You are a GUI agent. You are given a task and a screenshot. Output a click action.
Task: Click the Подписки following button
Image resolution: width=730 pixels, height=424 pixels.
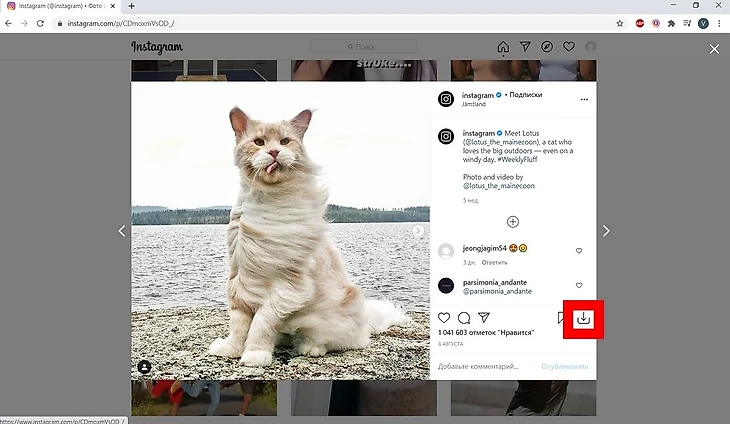coord(526,94)
